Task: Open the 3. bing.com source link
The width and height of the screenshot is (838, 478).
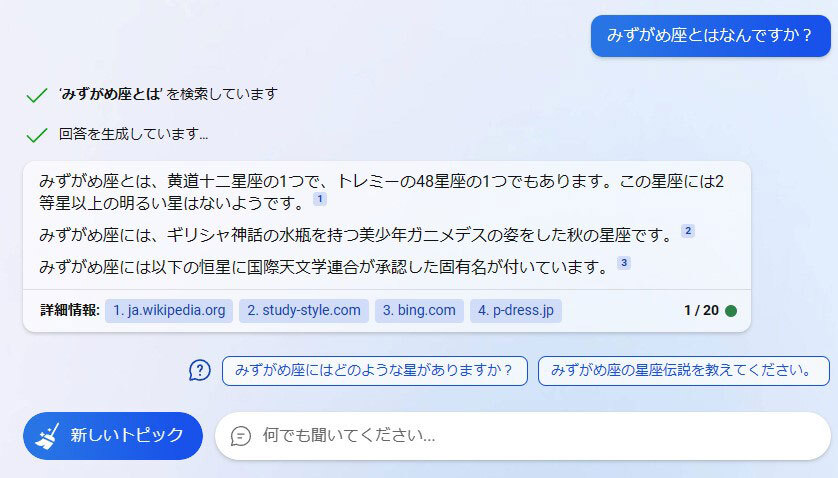Action: tap(419, 311)
